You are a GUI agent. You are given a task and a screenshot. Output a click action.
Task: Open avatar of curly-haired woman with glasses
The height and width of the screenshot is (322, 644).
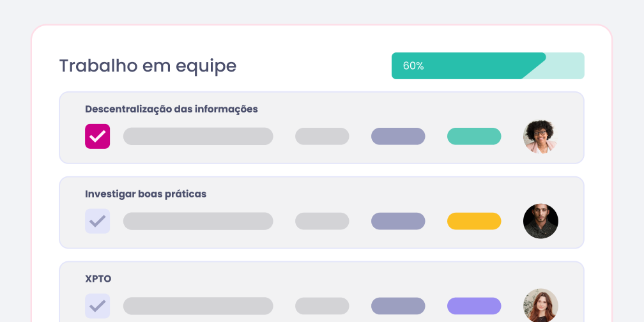540,136
